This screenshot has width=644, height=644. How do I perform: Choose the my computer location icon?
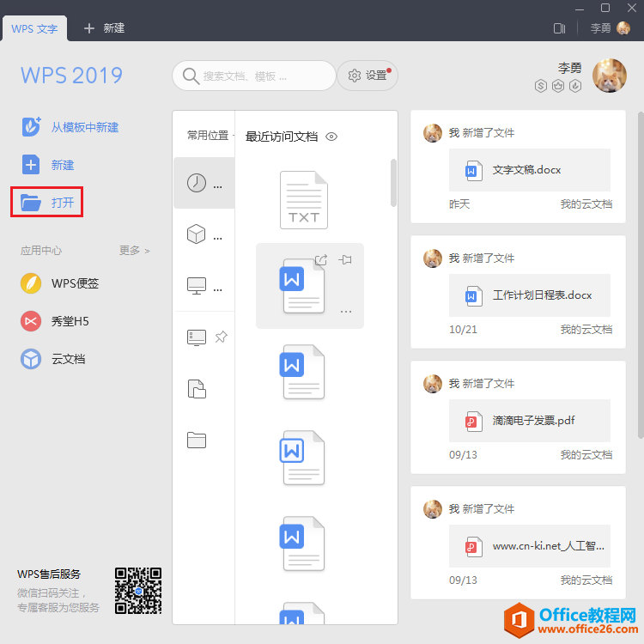click(197, 337)
